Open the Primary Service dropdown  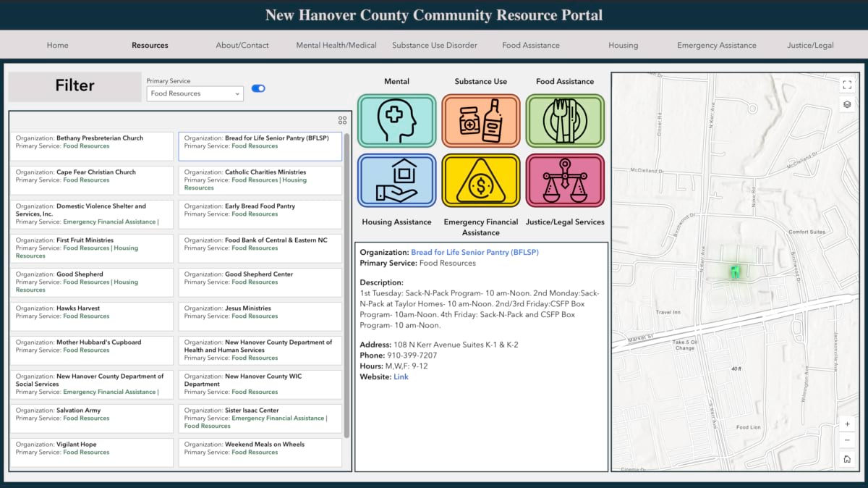(195, 93)
